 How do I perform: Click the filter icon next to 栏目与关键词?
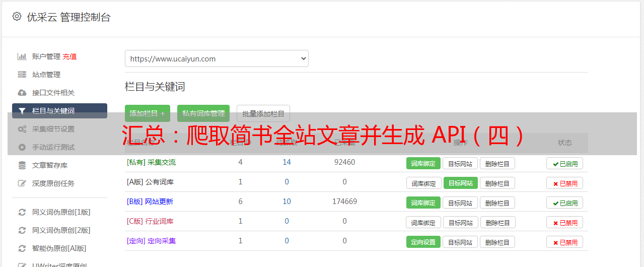(x=22, y=111)
